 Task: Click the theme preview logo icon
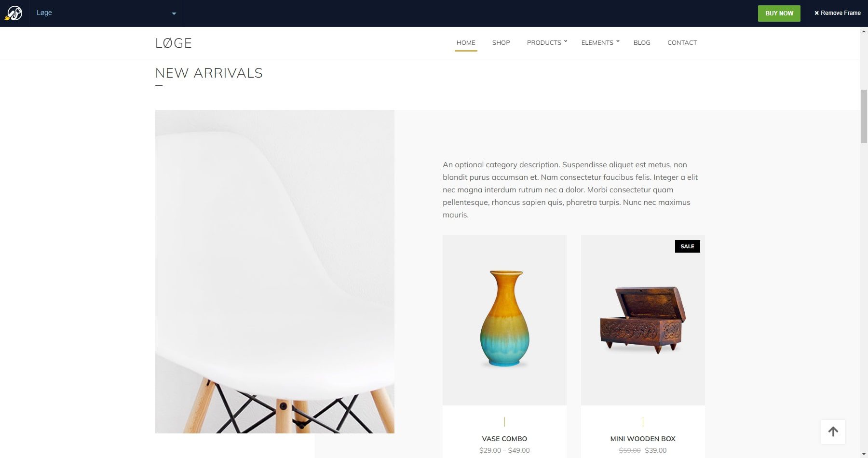tap(14, 13)
